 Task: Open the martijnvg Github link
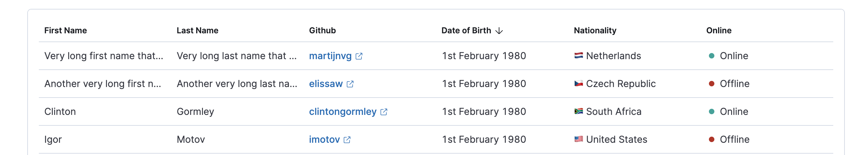[x=330, y=56]
